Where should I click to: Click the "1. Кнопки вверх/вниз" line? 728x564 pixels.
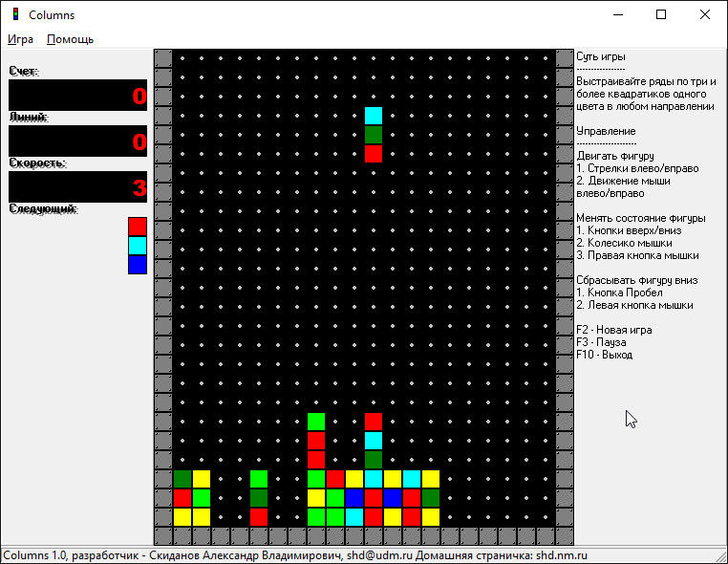(x=629, y=230)
